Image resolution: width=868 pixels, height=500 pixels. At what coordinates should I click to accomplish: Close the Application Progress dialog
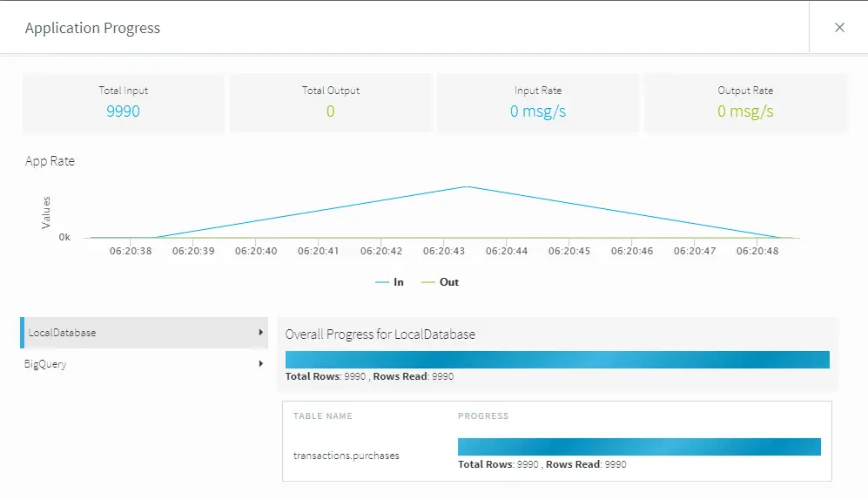(x=839, y=28)
